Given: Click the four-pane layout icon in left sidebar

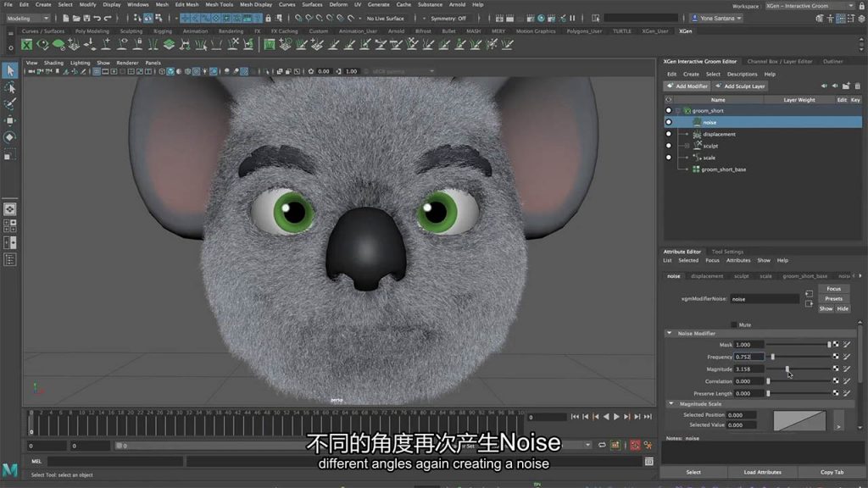Looking at the screenshot, I should pos(10,225).
